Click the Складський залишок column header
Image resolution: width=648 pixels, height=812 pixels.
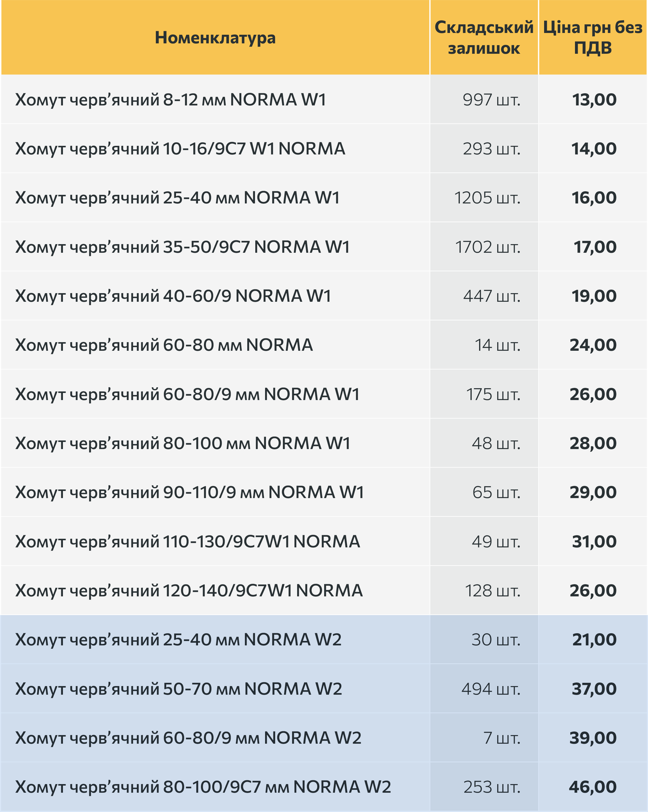coord(484,37)
